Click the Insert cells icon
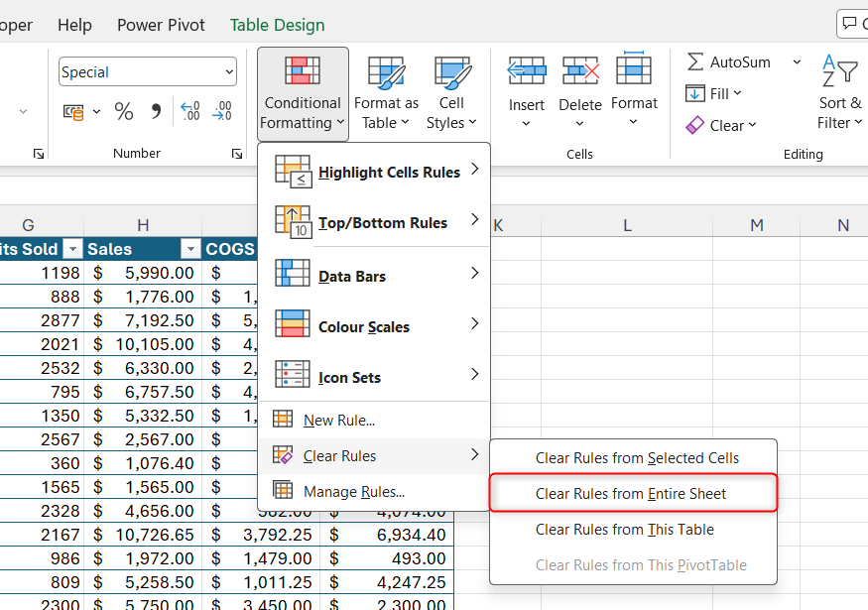868x610 pixels. pos(527,70)
